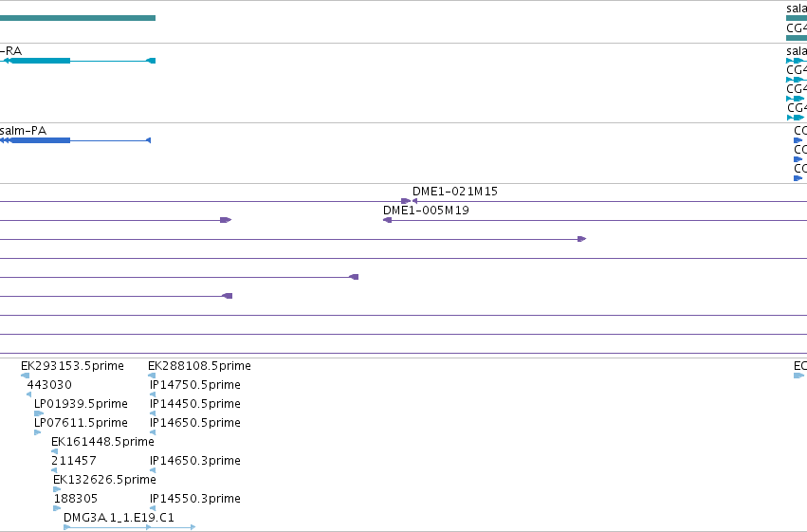The width and height of the screenshot is (807, 532).
Task: Select arrow glyph under IP14750.5prime
Action: tap(153, 394)
